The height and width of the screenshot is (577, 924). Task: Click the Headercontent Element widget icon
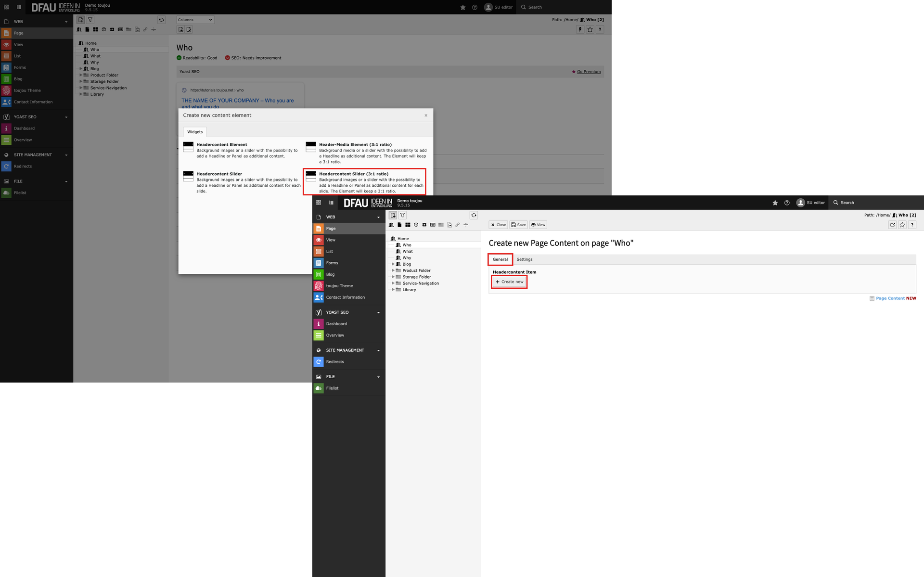point(188,147)
